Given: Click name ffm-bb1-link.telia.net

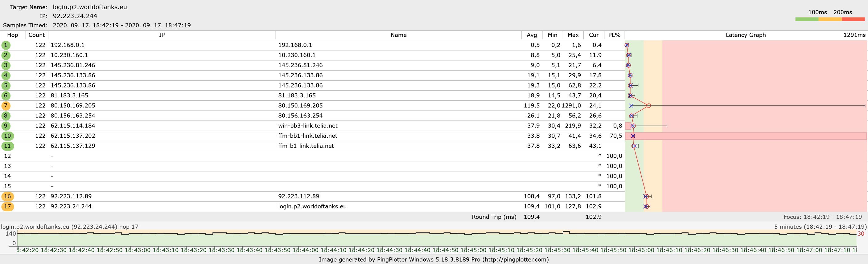Looking at the screenshot, I should click(x=308, y=136).
